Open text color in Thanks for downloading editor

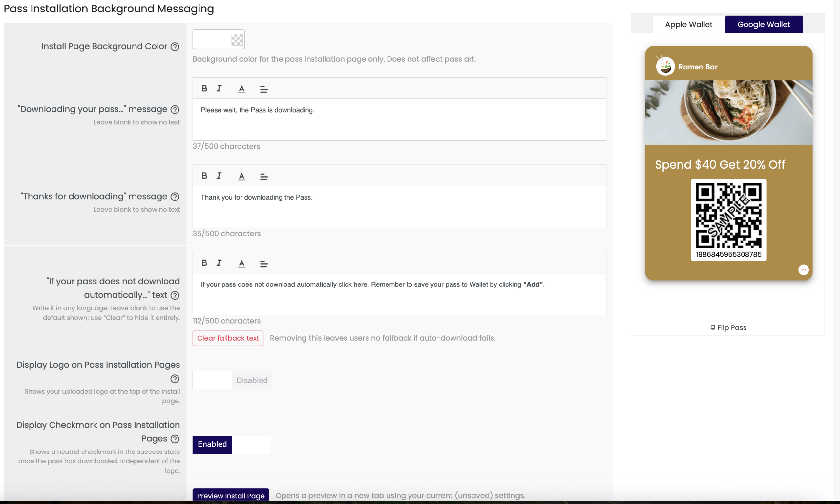(241, 176)
